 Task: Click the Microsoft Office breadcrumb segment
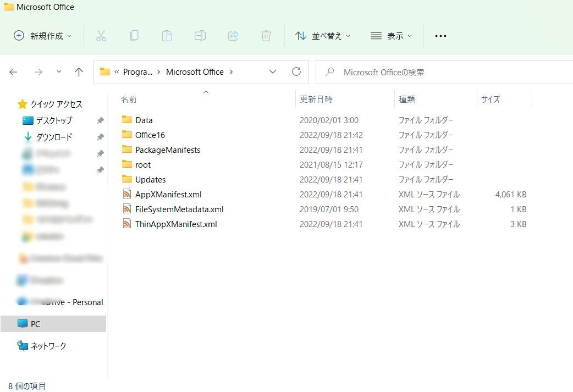tap(195, 72)
